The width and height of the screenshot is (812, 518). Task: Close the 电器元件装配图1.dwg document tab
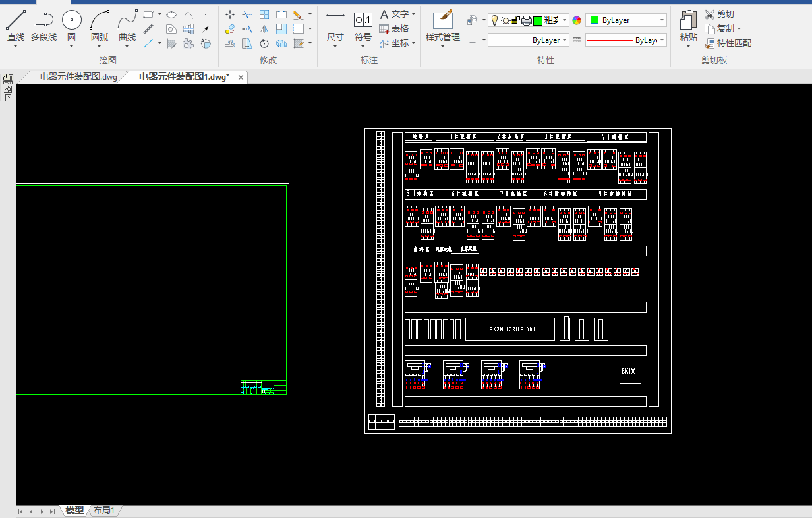[x=241, y=77]
